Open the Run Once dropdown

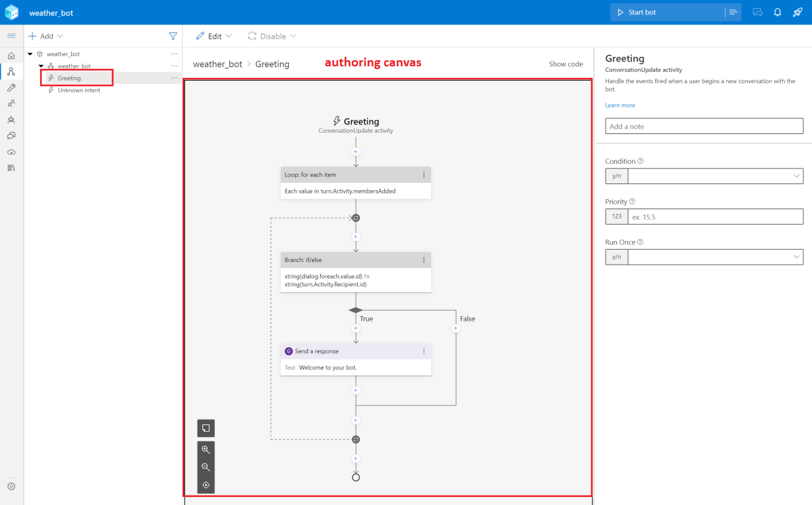point(715,257)
